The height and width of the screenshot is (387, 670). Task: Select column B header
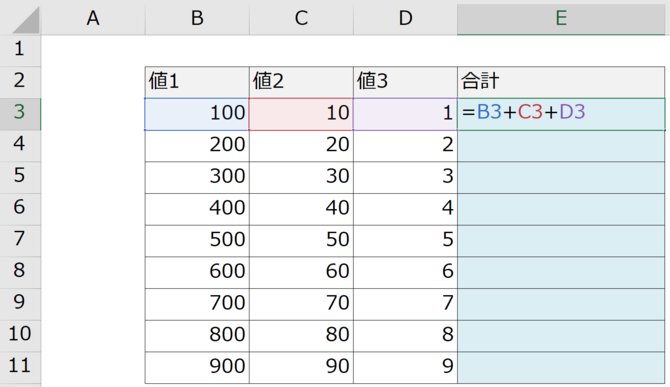(x=197, y=18)
